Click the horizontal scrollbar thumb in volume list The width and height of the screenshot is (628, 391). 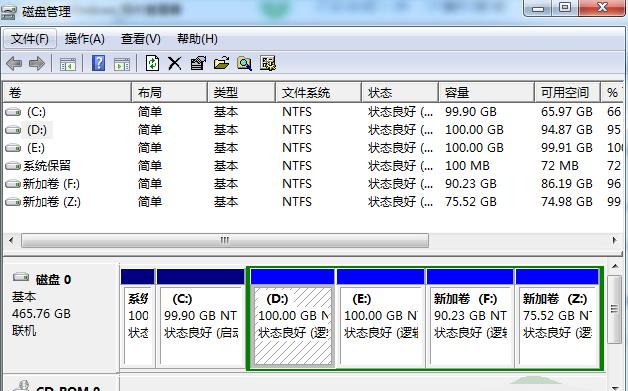click(225, 240)
